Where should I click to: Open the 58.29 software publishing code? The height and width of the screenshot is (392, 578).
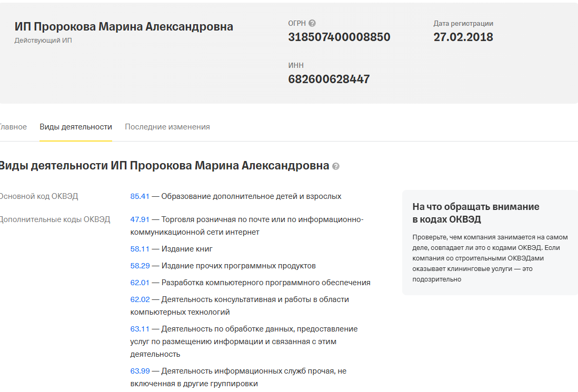click(140, 266)
